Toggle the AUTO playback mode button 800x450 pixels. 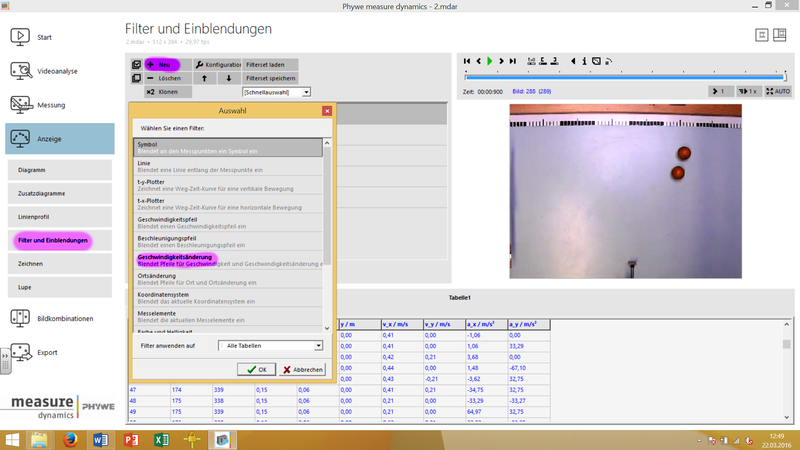(774, 91)
